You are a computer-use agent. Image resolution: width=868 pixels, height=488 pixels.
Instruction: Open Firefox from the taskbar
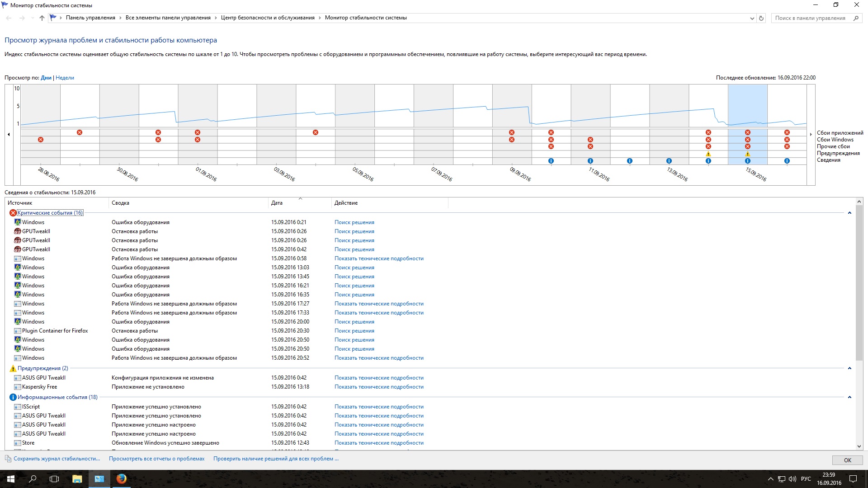point(121,479)
